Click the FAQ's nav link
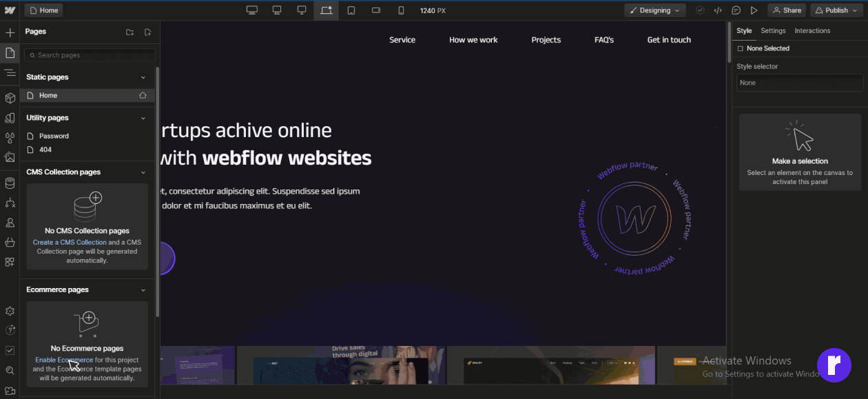The width and height of the screenshot is (868, 399). (x=604, y=40)
